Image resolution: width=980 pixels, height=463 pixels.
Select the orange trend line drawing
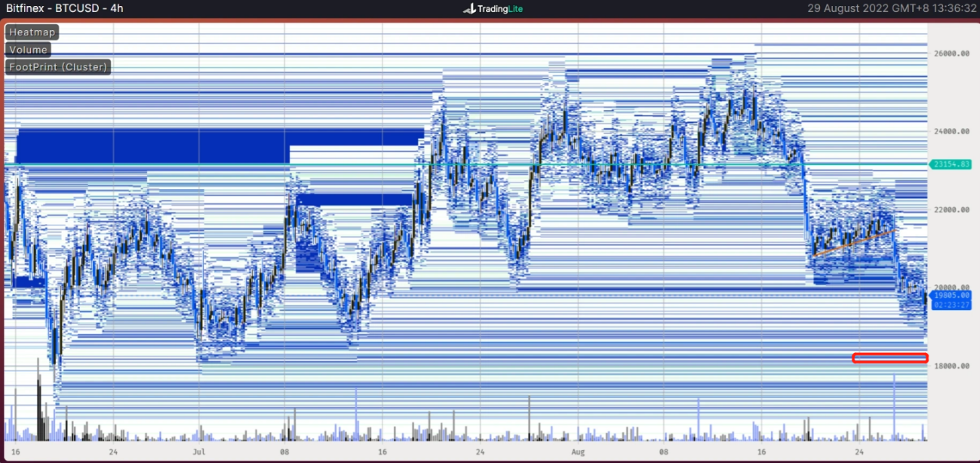[854, 243]
